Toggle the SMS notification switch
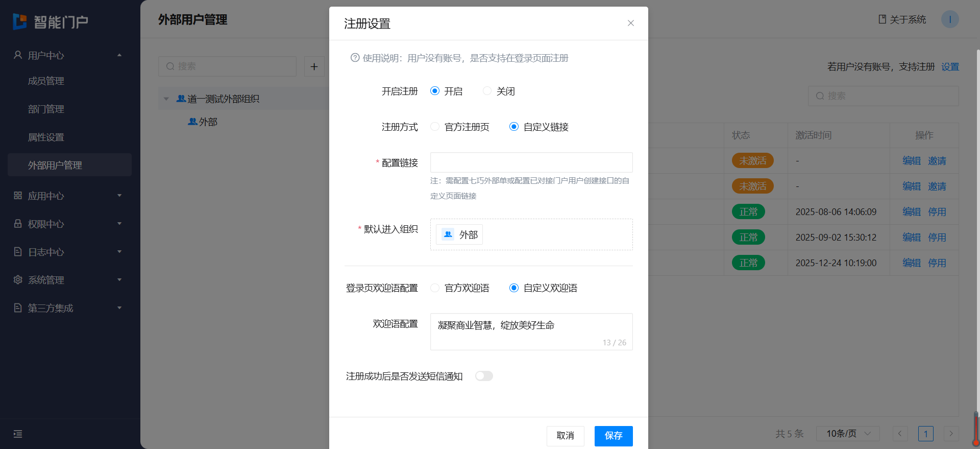This screenshot has height=449, width=980. point(484,376)
